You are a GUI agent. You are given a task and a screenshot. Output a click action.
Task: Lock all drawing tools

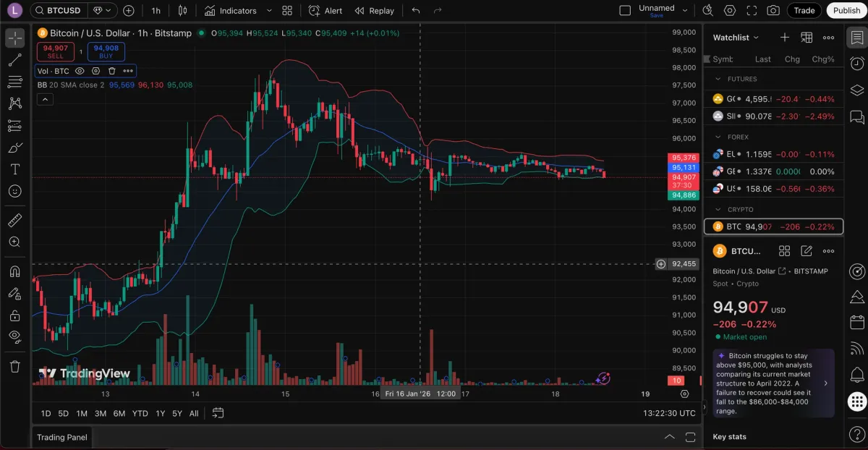tap(14, 315)
